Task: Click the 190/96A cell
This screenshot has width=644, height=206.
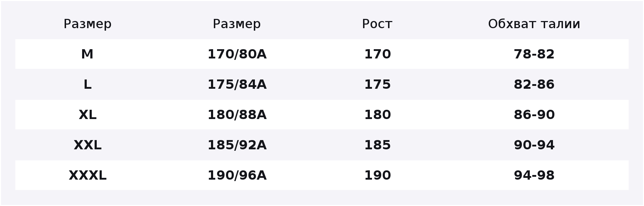Action: 237,175
